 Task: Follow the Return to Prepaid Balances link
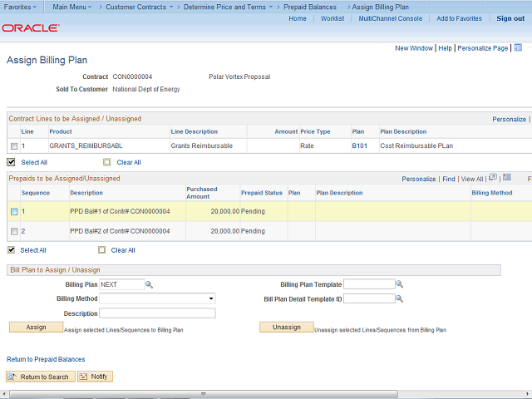tap(46, 359)
